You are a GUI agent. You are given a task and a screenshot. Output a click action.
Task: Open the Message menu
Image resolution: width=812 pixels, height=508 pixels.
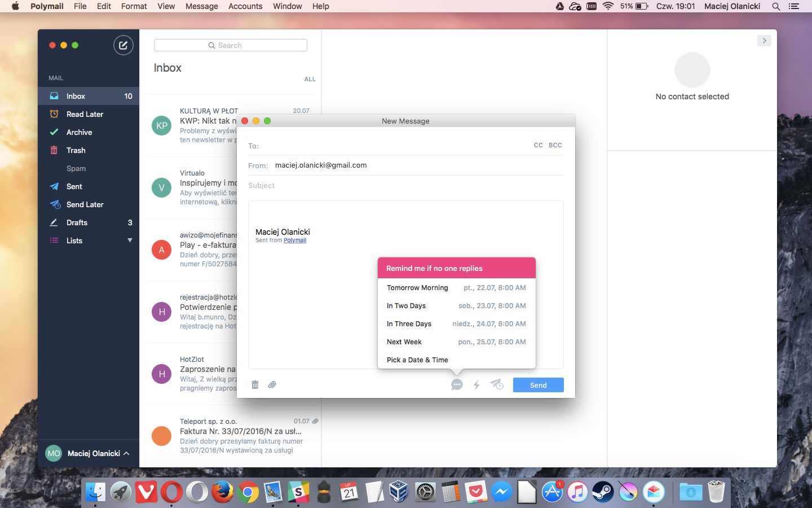tap(202, 6)
